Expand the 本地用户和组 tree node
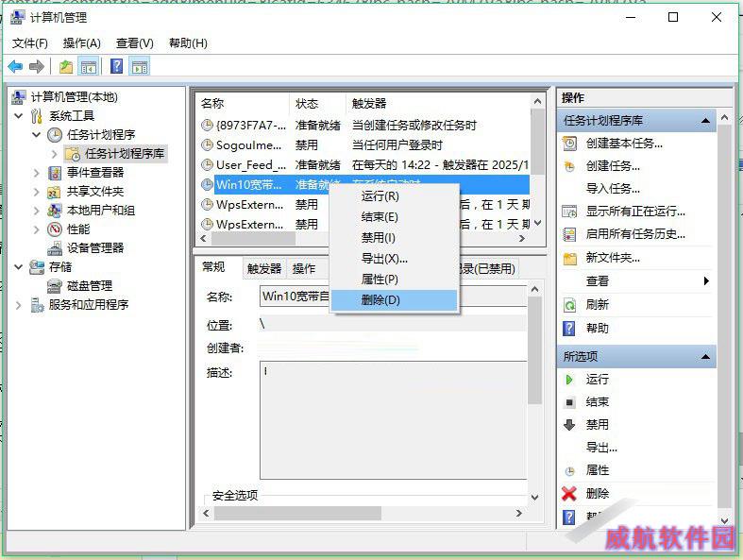 click(x=37, y=211)
